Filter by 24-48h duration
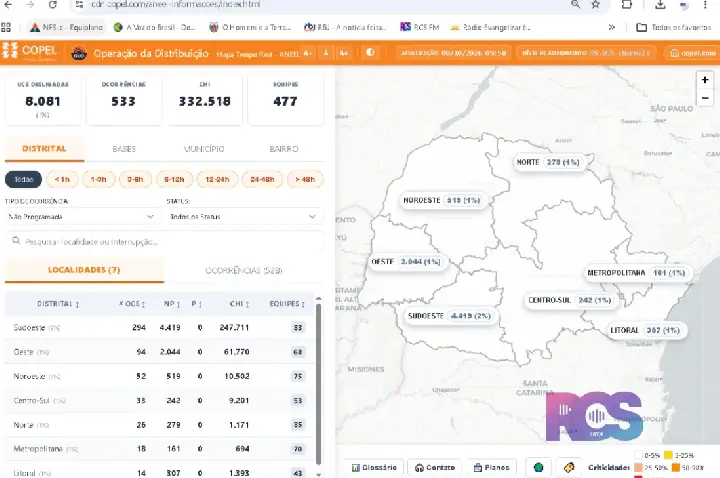 point(262,179)
